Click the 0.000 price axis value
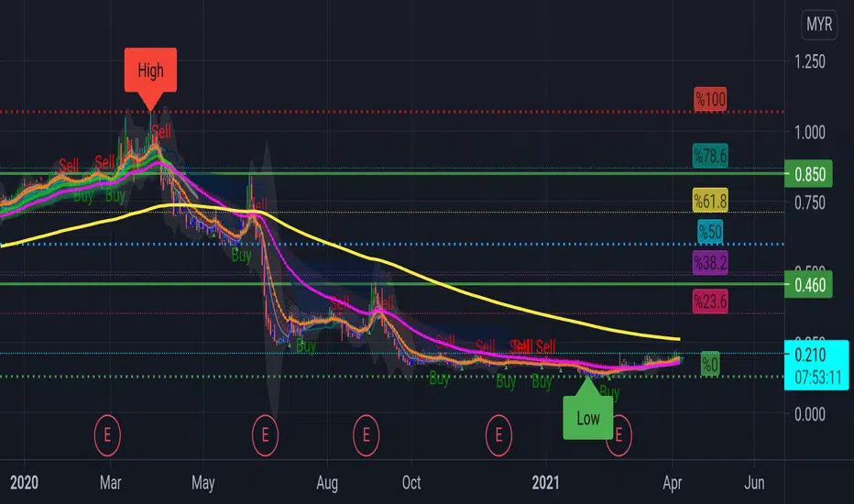The width and height of the screenshot is (854, 504). [810, 414]
